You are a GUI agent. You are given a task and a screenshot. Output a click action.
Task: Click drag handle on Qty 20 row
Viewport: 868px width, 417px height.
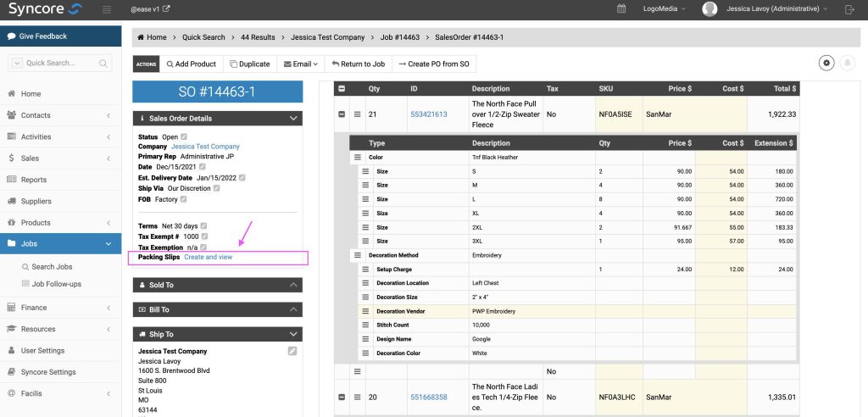(357, 397)
